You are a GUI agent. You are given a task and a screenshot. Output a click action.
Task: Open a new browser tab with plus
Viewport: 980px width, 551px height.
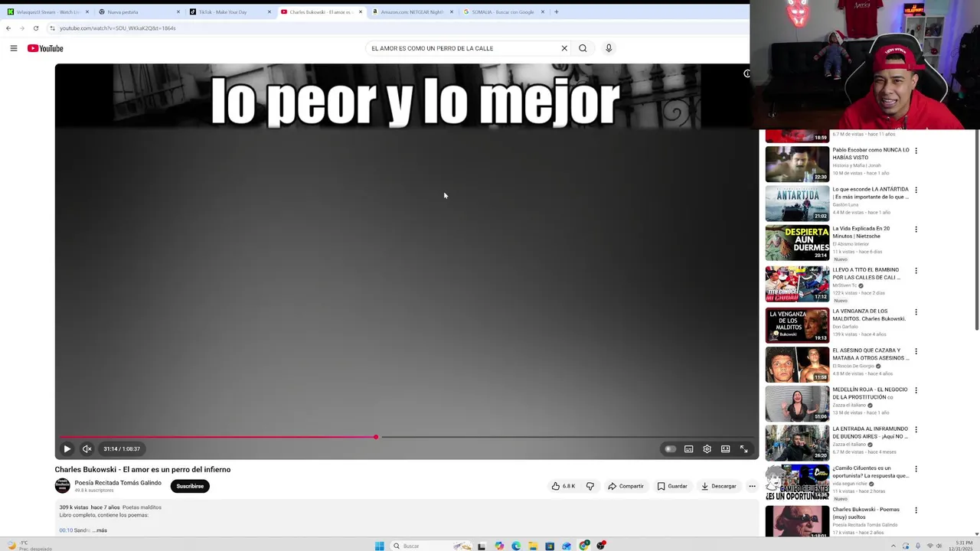coord(556,12)
